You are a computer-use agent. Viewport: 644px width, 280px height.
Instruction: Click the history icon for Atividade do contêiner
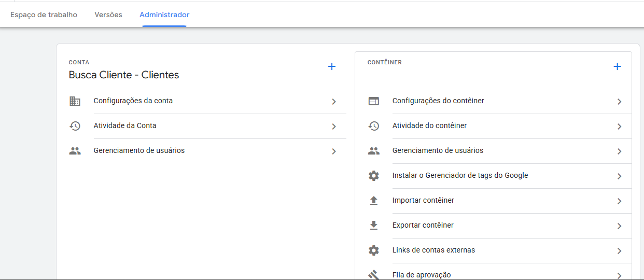coord(374,126)
